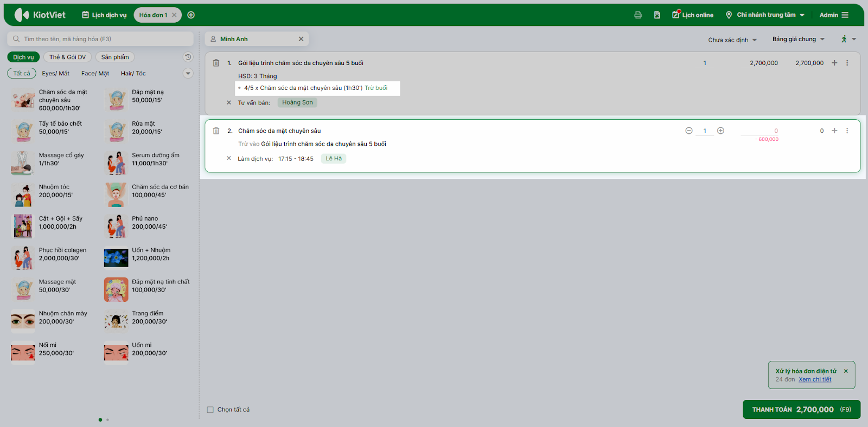868x427 pixels.
Task: Expand the service group filter dropdown arrow
Action: (188, 73)
